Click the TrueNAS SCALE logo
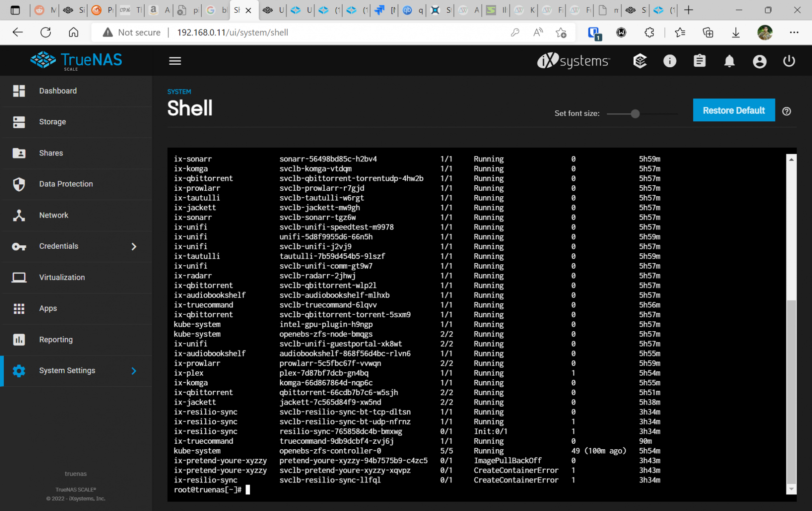The width and height of the screenshot is (812, 511). pyautogui.click(x=76, y=61)
